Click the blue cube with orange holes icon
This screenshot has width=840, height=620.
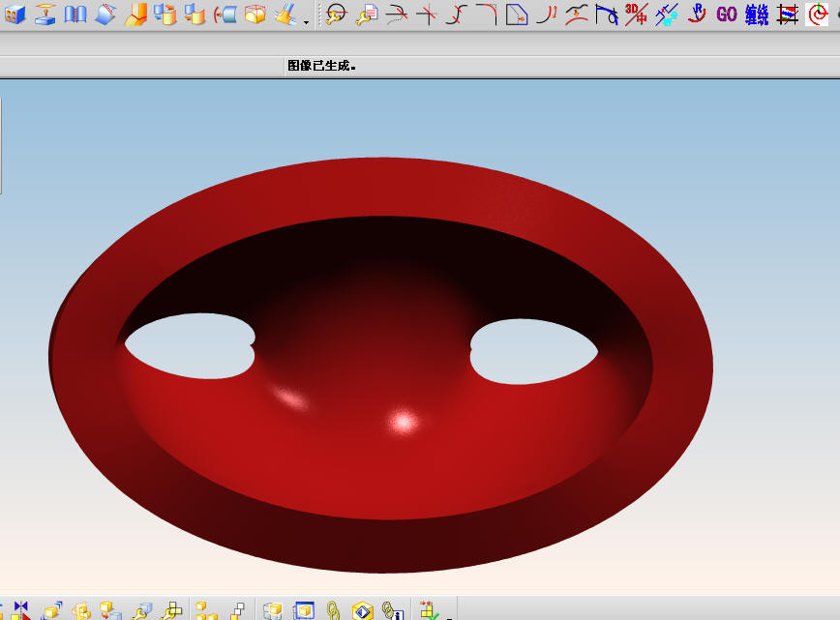click(15, 15)
